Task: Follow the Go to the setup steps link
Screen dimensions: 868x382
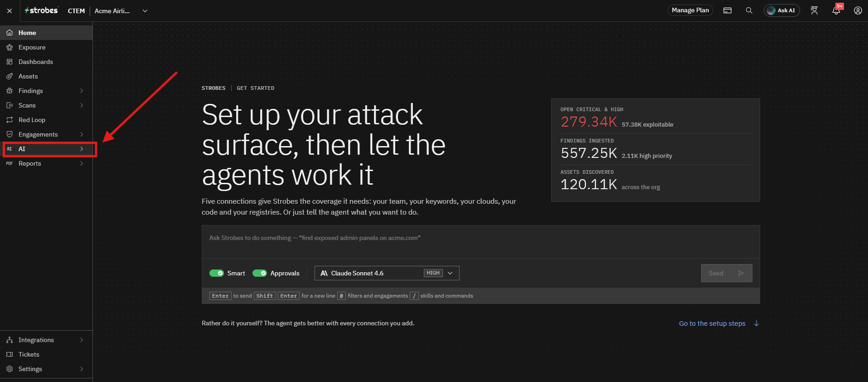Action: (719, 323)
